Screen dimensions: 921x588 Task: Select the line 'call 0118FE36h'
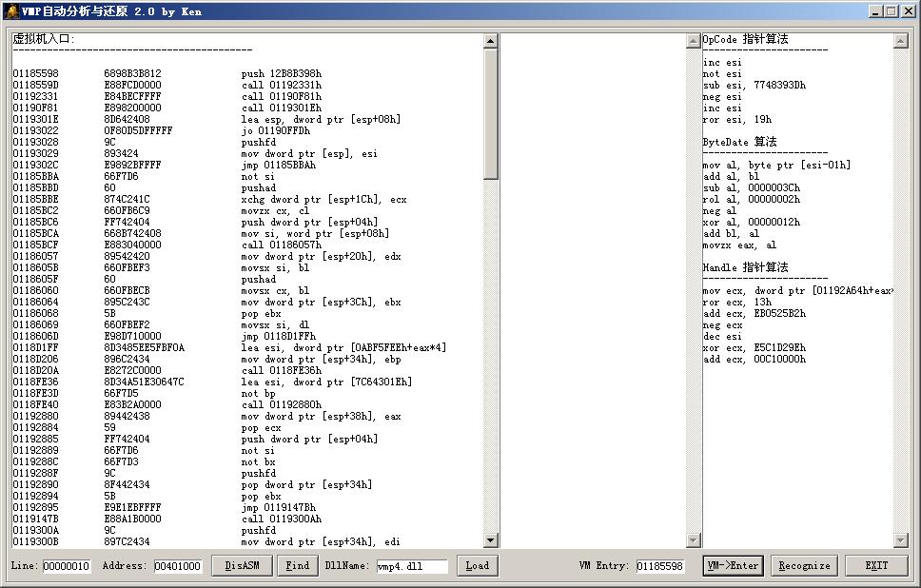282,371
